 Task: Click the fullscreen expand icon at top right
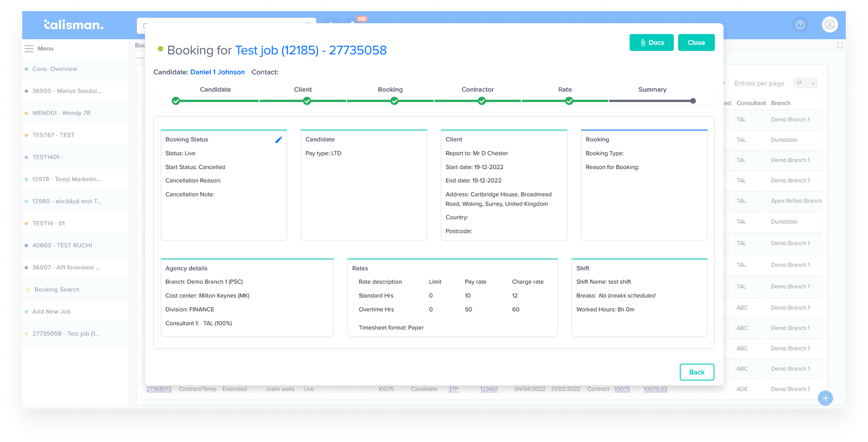click(840, 46)
